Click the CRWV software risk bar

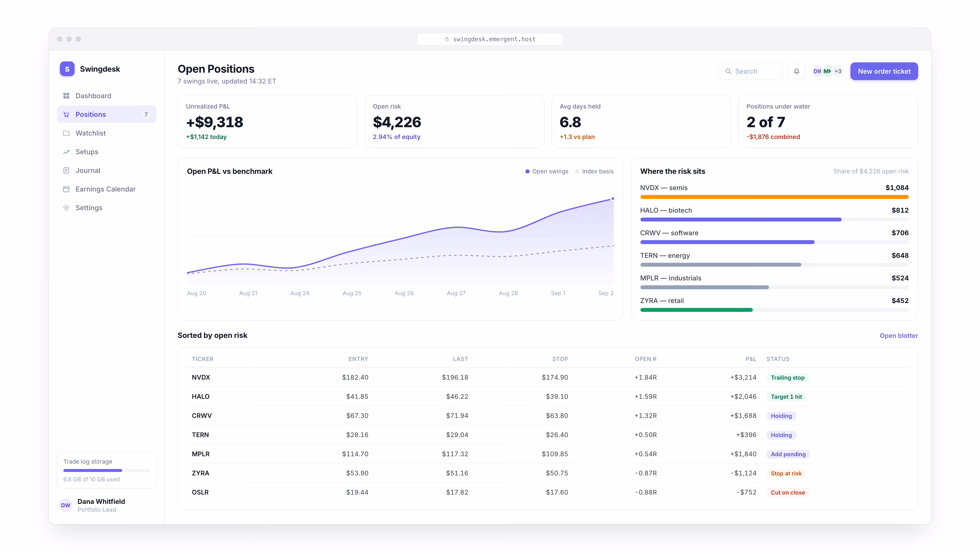(774, 243)
